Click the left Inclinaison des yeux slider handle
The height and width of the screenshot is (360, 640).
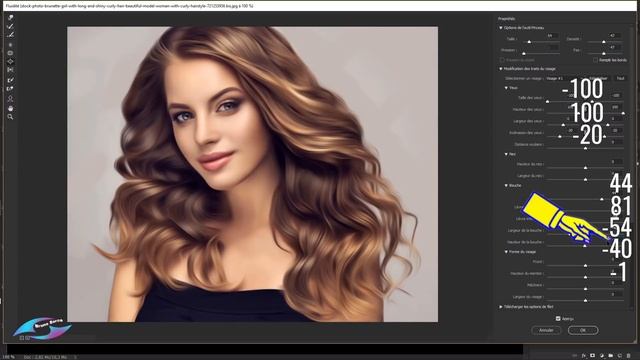pos(560,136)
